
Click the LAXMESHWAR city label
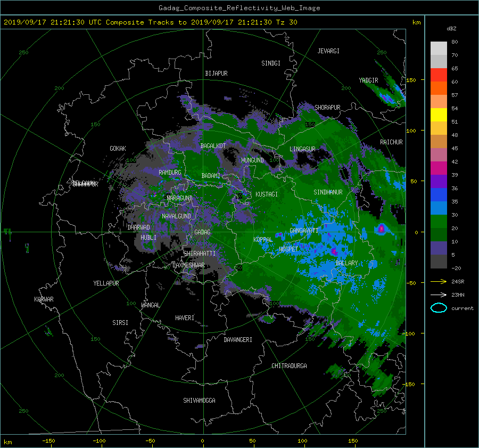point(188,265)
